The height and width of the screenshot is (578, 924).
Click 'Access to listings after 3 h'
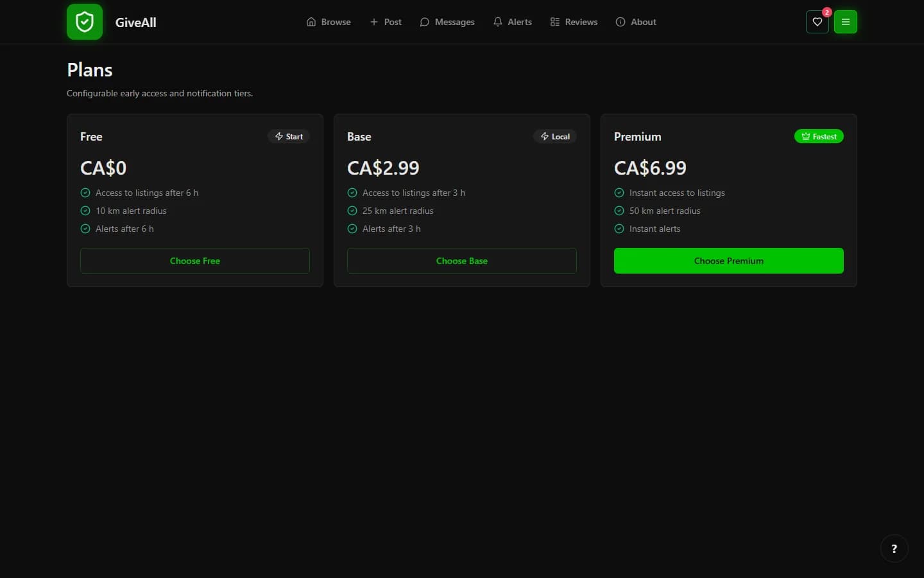(x=414, y=193)
